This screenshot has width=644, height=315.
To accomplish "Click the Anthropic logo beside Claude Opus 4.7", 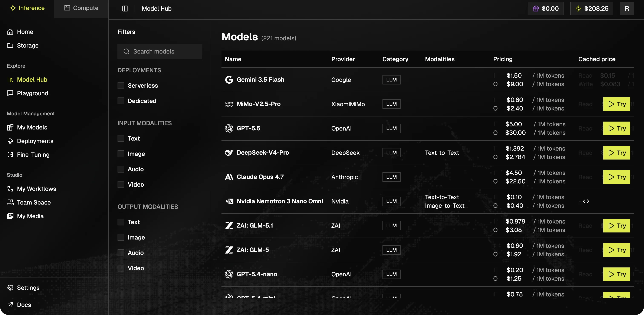I will pos(229,177).
